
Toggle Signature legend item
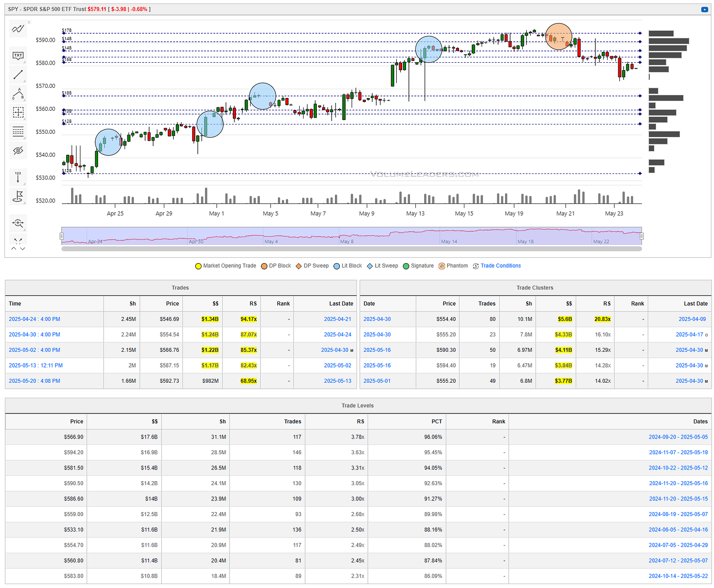click(418, 266)
